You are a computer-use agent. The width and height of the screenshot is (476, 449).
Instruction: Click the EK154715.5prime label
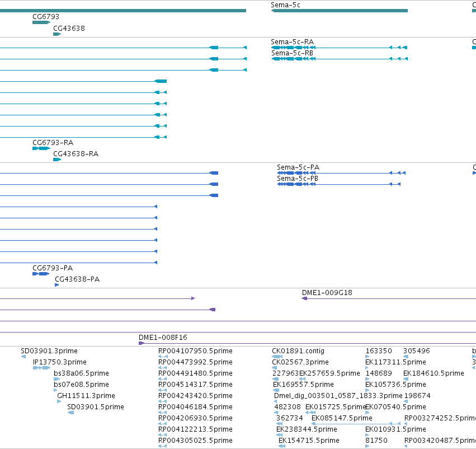[x=309, y=440]
